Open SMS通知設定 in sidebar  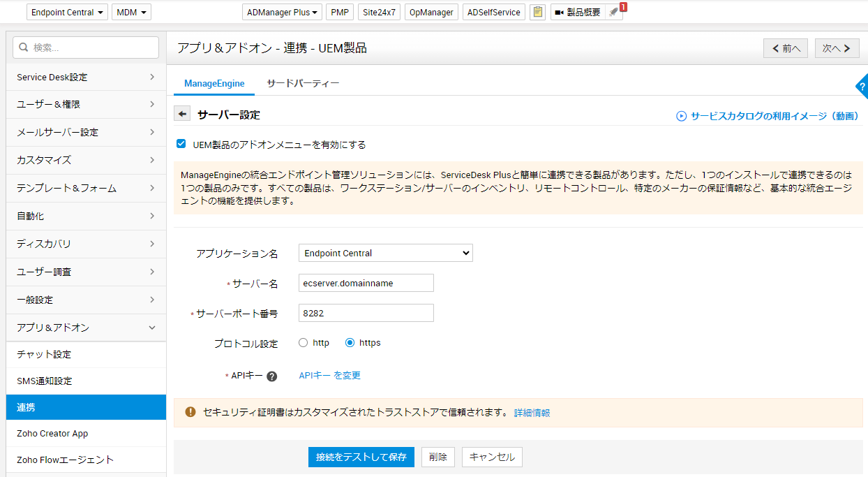86,381
